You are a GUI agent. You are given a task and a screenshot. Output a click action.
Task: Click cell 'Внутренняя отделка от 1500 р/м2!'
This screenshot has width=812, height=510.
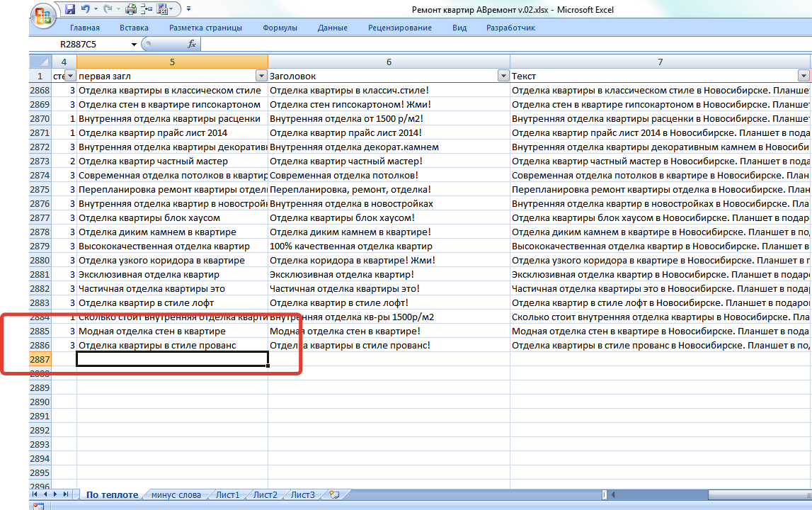point(389,119)
